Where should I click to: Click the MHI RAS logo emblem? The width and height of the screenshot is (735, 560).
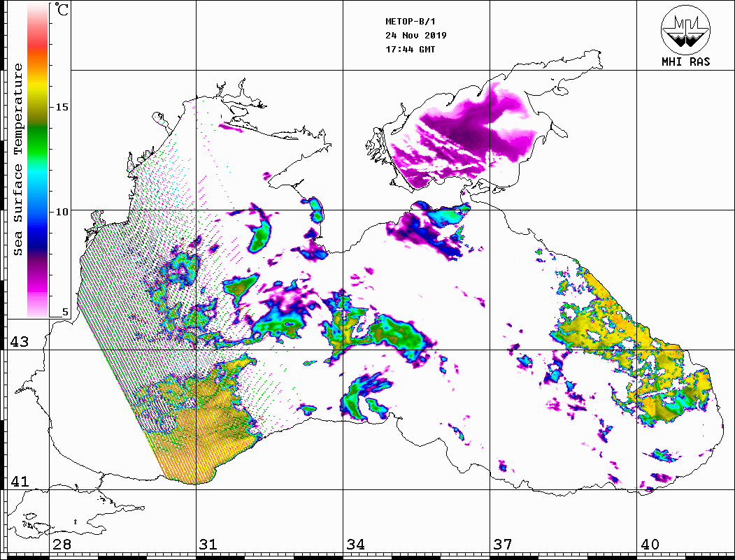tap(685, 29)
